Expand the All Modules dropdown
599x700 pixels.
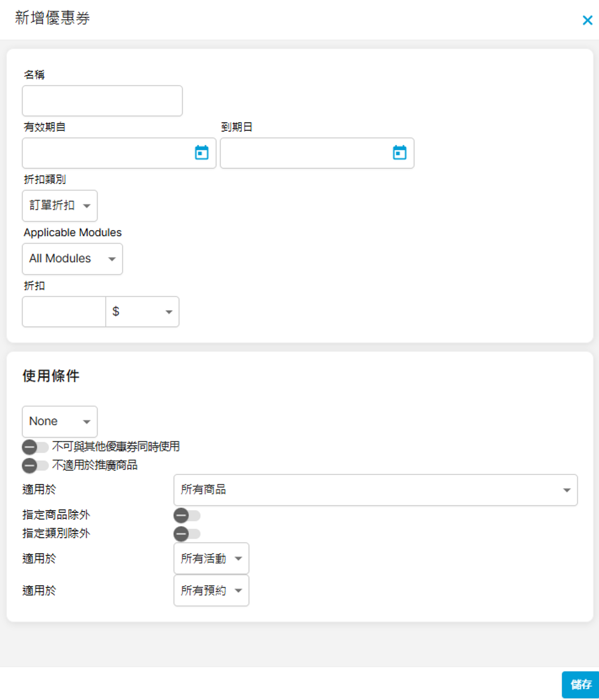[x=72, y=259]
